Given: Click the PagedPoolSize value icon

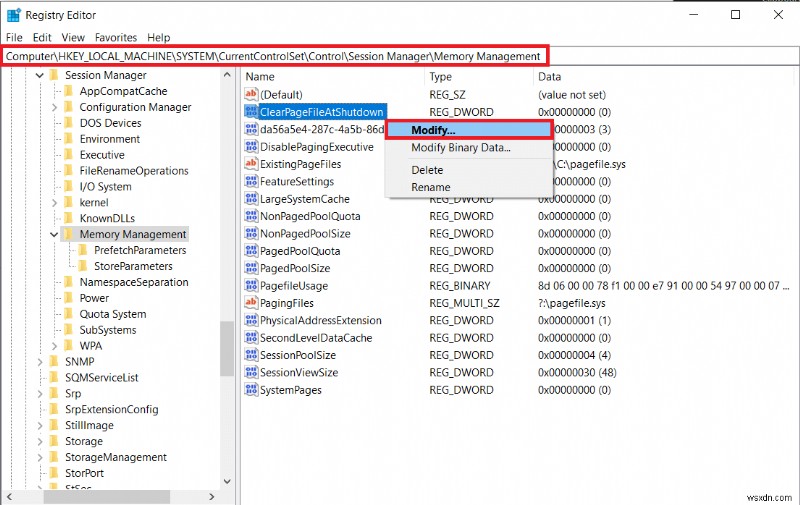Looking at the screenshot, I should tap(251, 268).
